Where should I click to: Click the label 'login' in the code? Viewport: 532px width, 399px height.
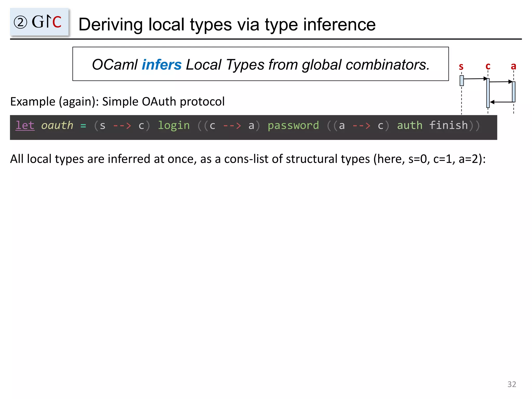click(x=174, y=126)
